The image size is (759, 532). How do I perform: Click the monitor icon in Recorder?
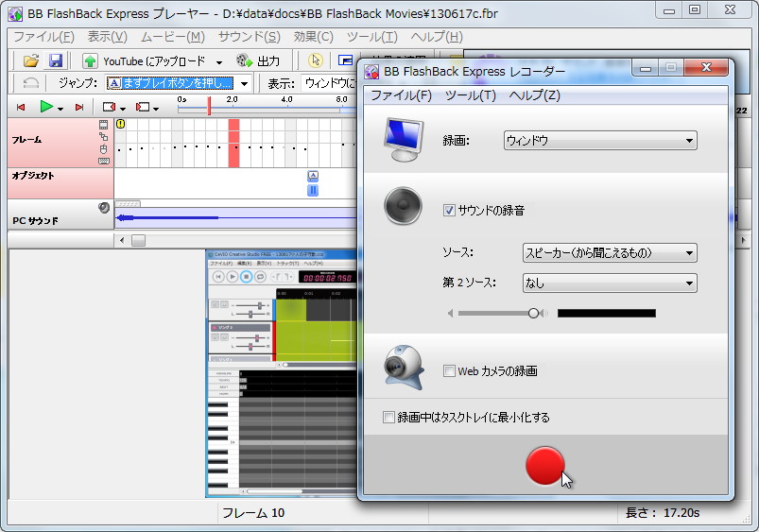pyautogui.click(x=404, y=140)
